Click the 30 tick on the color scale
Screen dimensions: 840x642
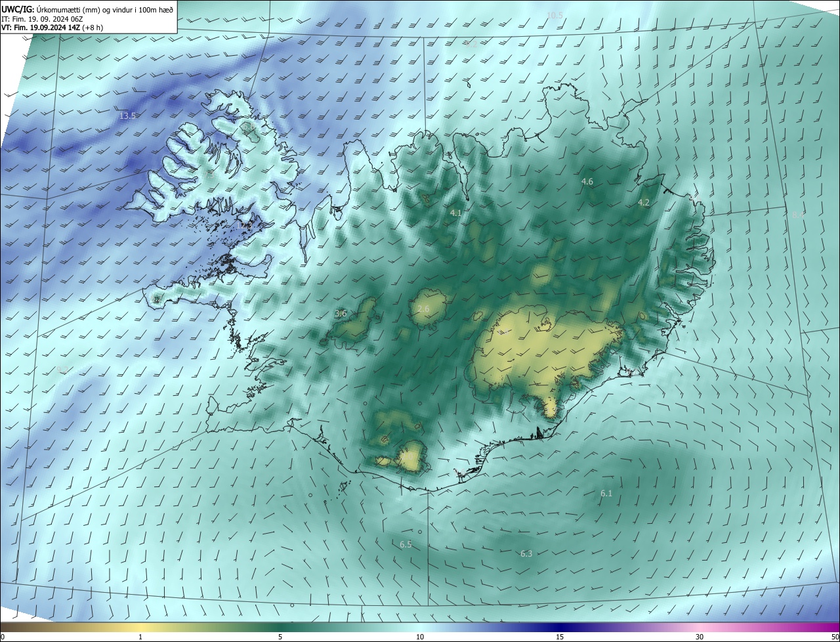[x=700, y=637]
